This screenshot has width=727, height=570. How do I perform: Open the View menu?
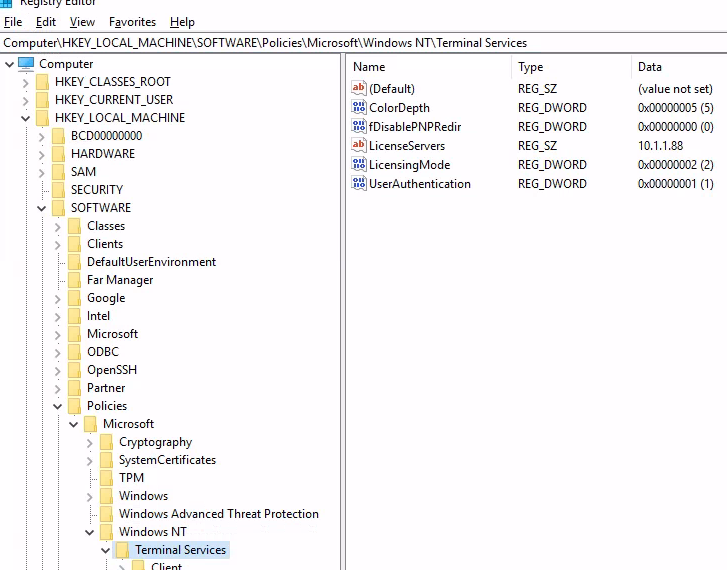(x=82, y=22)
